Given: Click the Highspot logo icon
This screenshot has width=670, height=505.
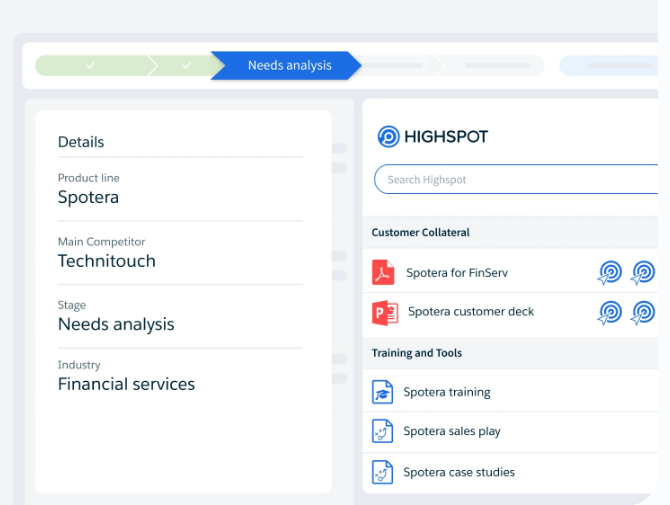Looking at the screenshot, I should point(388,137).
